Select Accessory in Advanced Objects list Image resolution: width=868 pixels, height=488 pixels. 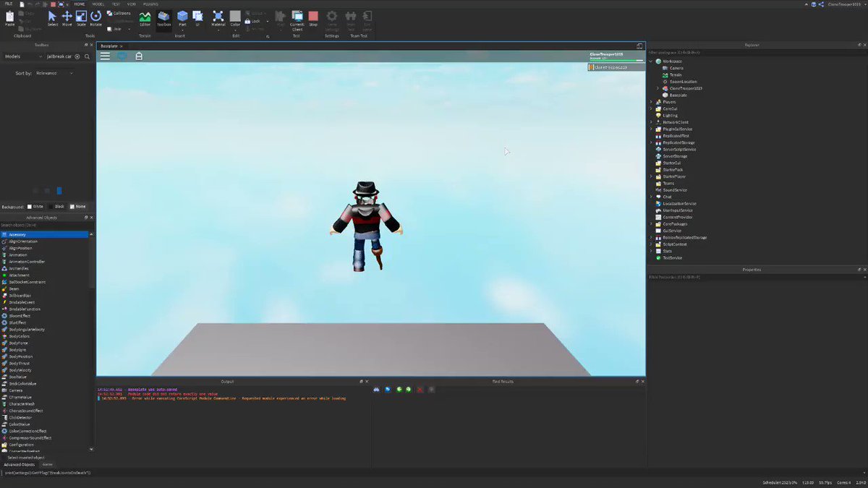[45, 234]
